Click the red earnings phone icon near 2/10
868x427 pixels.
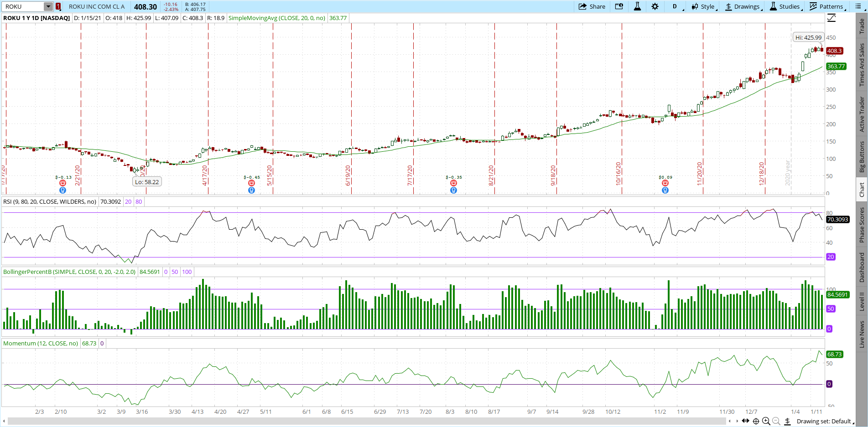pyautogui.click(x=63, y=183)
